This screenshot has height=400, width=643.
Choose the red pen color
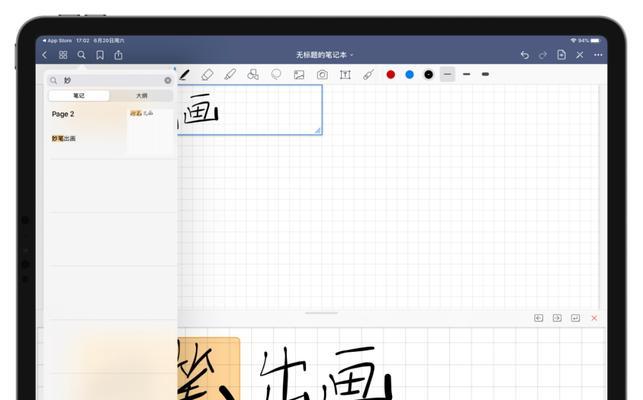[x=391, y=74]
